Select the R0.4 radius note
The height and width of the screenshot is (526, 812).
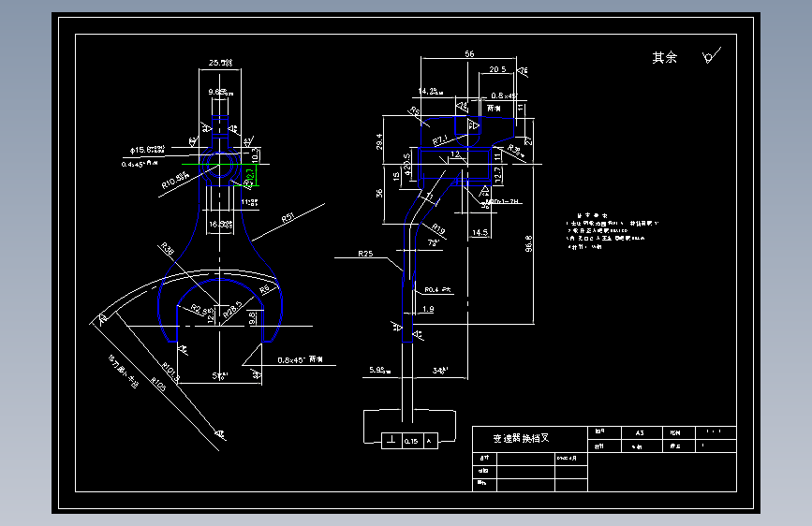coord(437,289)
